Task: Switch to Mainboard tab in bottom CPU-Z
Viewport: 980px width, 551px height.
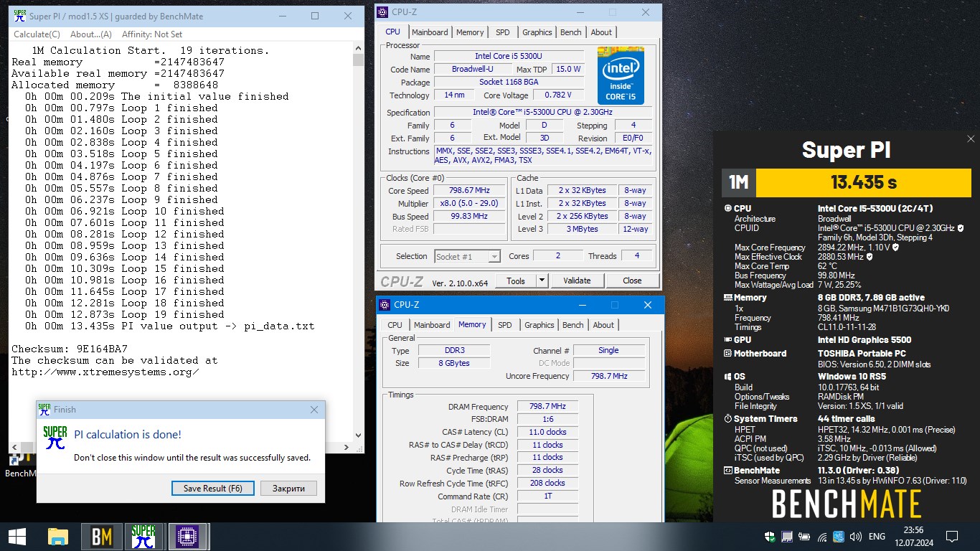Action: [x=432, y=325]
